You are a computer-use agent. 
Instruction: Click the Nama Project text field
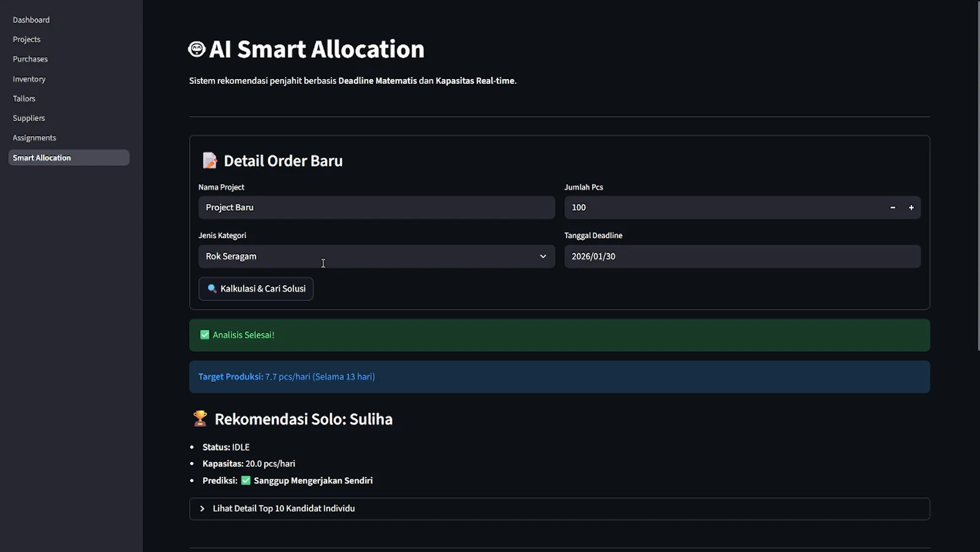pyautogui.click(x=377, y=207)
